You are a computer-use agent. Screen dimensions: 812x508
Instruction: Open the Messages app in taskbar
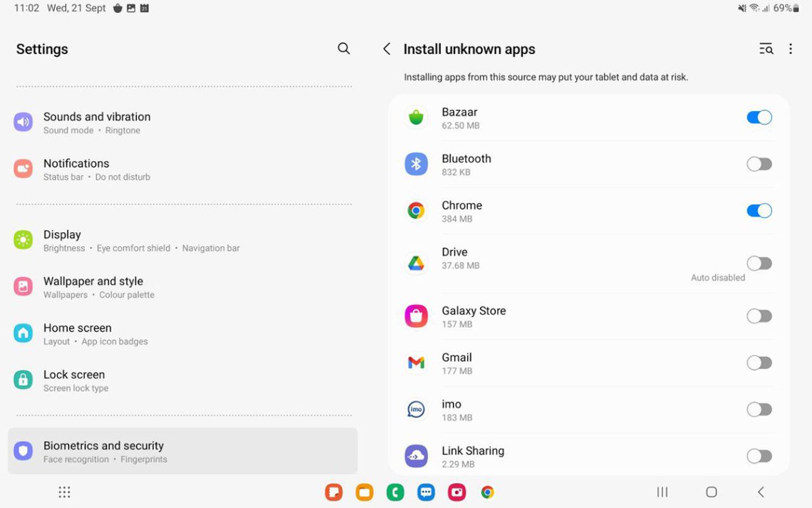pos(426,492)
